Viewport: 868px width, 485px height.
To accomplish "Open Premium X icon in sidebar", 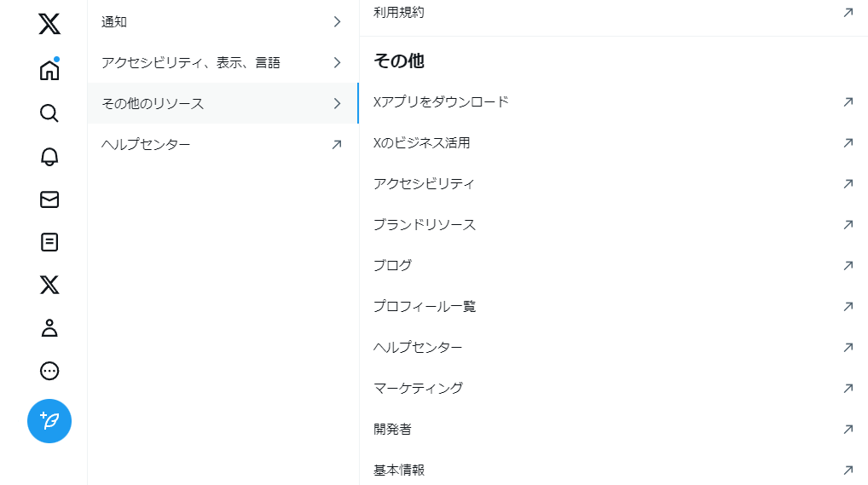I will coord(49,285).
